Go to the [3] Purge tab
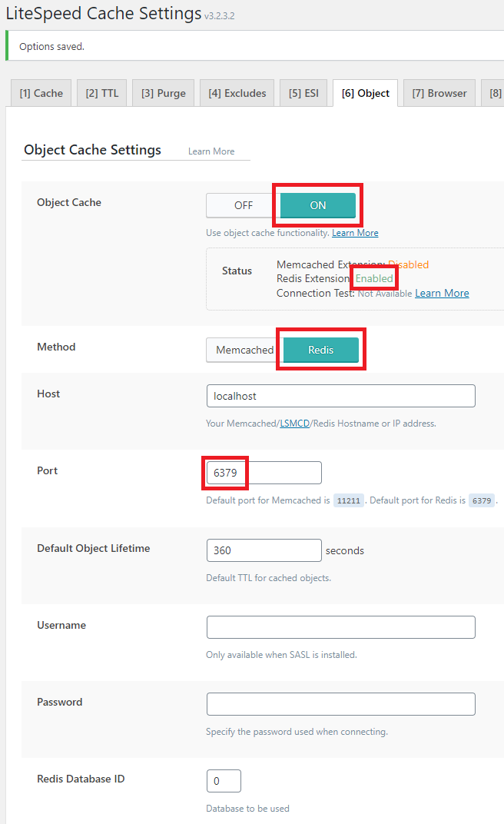 click(x=164, y=93)
